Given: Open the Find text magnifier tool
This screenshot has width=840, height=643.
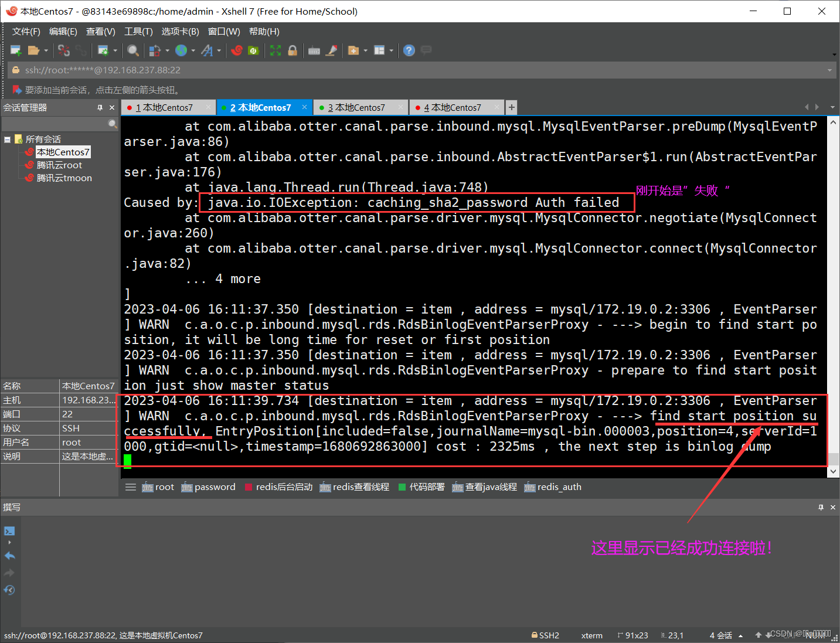Looking at the screenshot, I should [x=133, y=50].
